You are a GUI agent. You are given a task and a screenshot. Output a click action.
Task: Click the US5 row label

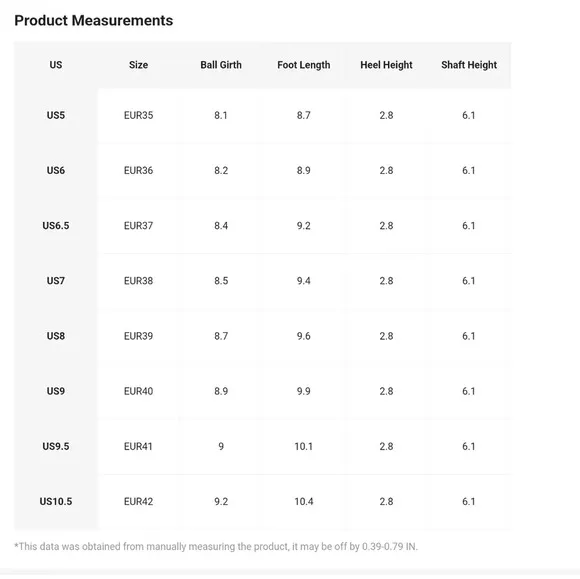[56, 115]
